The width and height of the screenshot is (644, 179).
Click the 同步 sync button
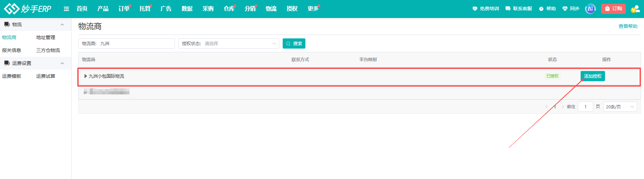(571, 9)
